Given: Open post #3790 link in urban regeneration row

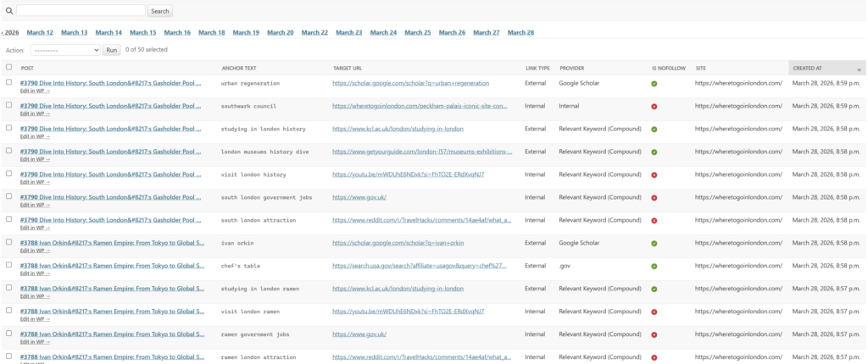Looking at the screenshot, I should [111, 83].
